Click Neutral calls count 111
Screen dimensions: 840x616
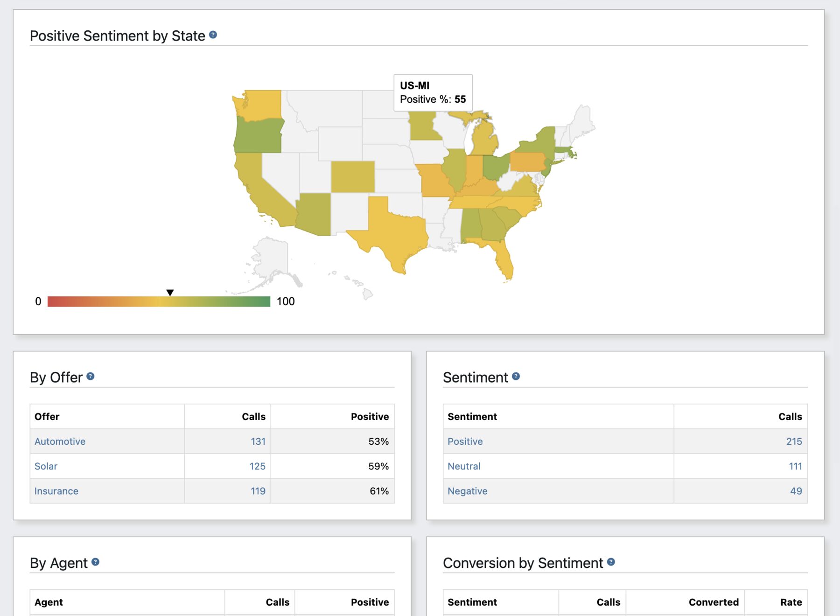[795, 466]
